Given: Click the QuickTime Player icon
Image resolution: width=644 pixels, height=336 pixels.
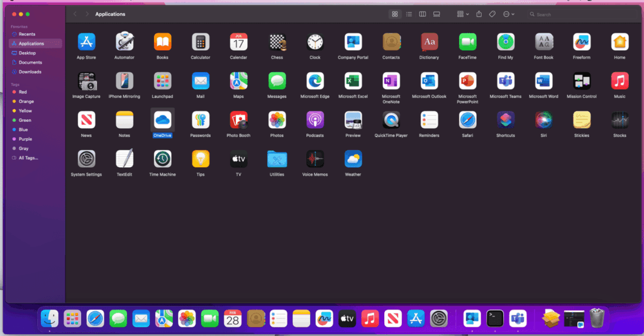Looking at the screenshot, I should pos(391,120).
